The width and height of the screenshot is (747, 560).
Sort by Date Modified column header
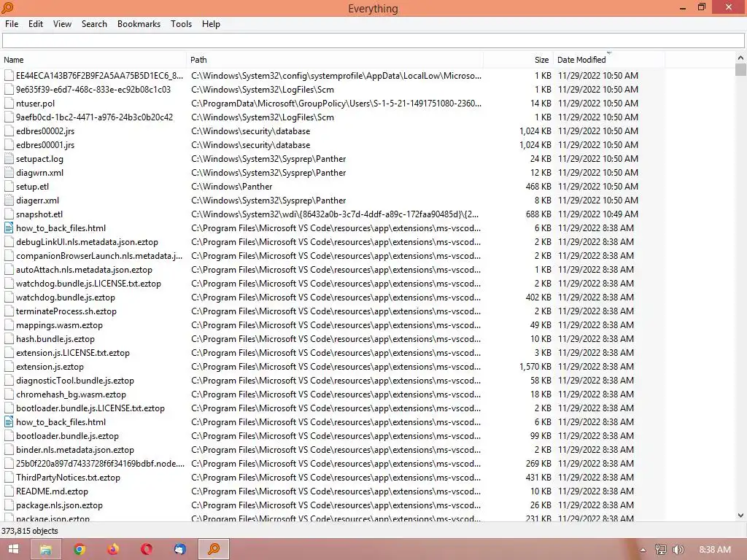point(609,60)
